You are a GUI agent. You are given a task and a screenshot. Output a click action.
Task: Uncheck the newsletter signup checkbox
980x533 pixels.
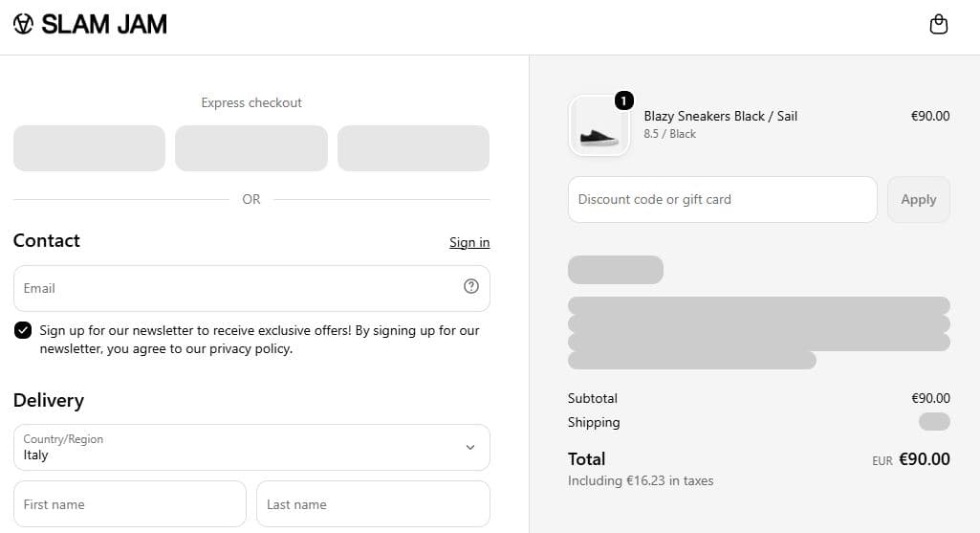pyautogui.click(x=23, y=330)
